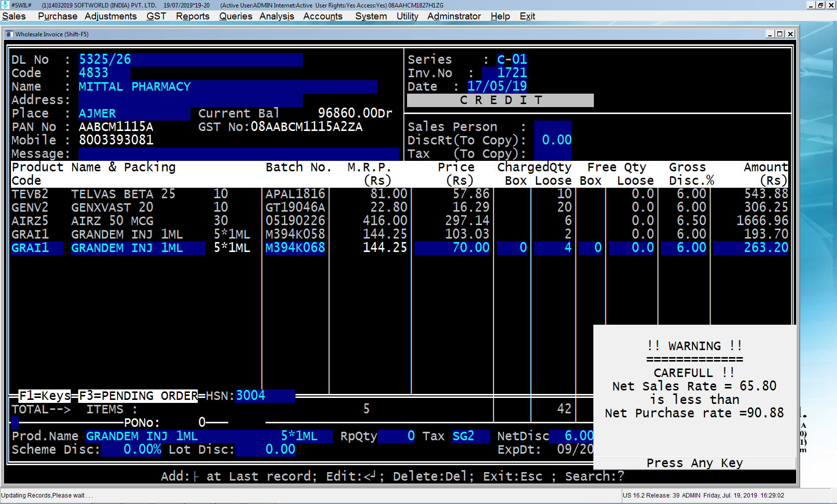Click the GST No 08AABCM1115A2ZA text
Image resolution: width=837 pixels, height=504 pixels.
tap(306, 127)
